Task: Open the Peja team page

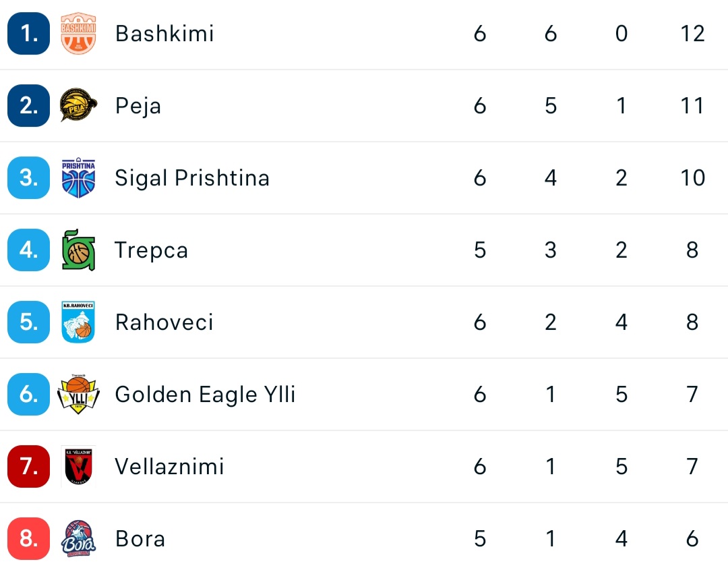Action: pyautogui.click(x=138, y=105)
